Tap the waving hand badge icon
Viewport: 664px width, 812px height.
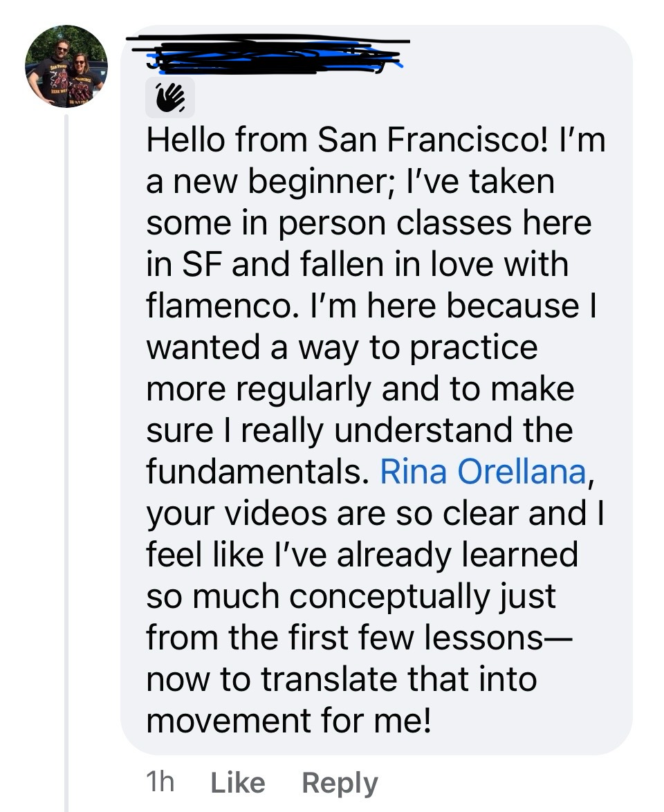(x=169, y=98)
